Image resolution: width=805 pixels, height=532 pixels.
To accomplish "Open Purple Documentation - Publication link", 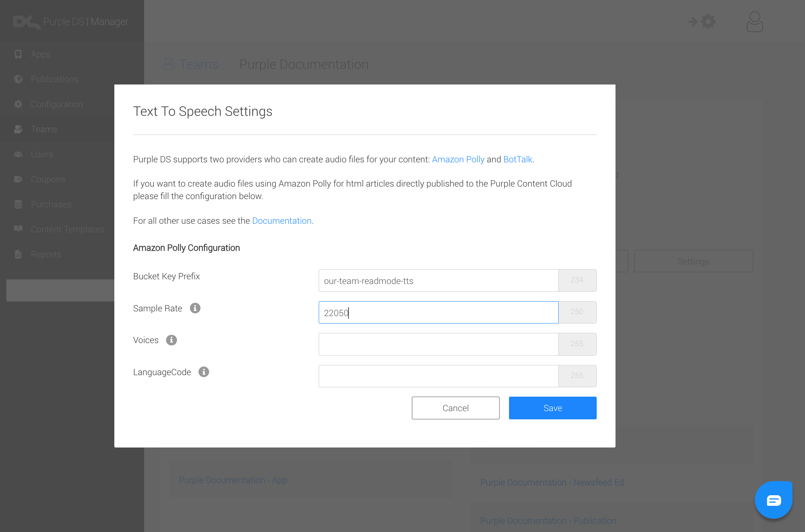I will click(x=548, y=521).
